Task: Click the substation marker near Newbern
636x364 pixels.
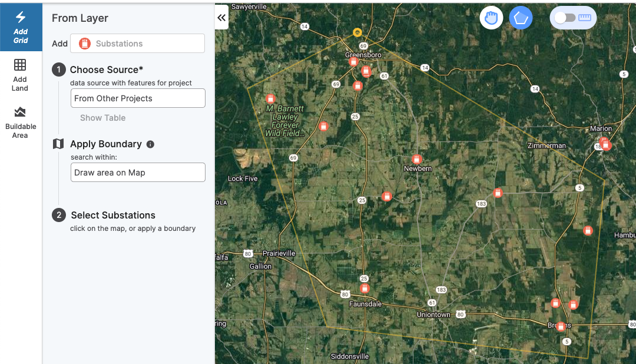Action: click(417, 159)
